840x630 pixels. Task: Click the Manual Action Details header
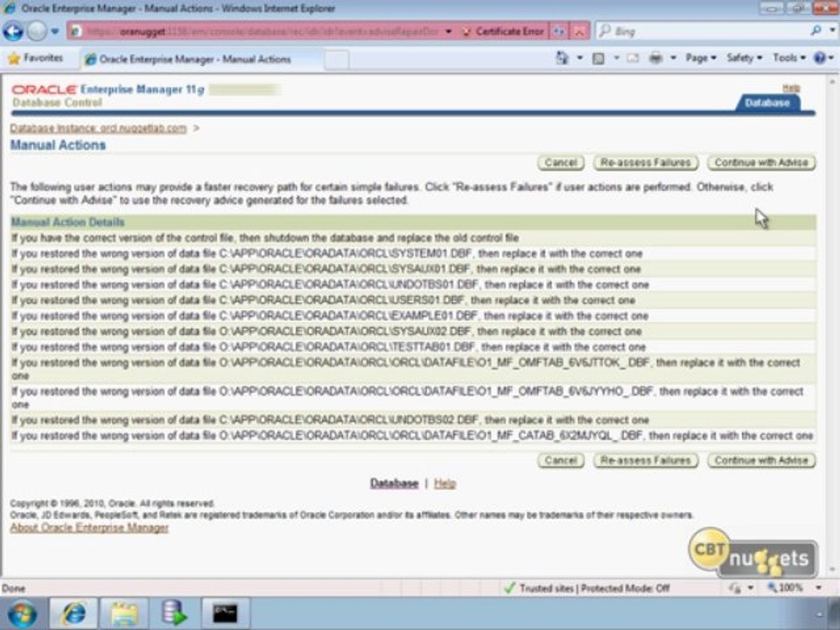click(x=413, y=222)
